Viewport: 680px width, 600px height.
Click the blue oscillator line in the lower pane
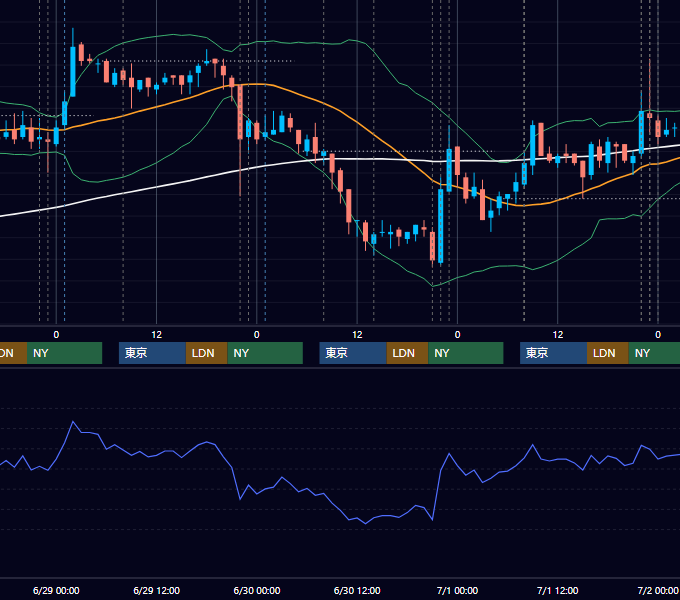(282, 478)
